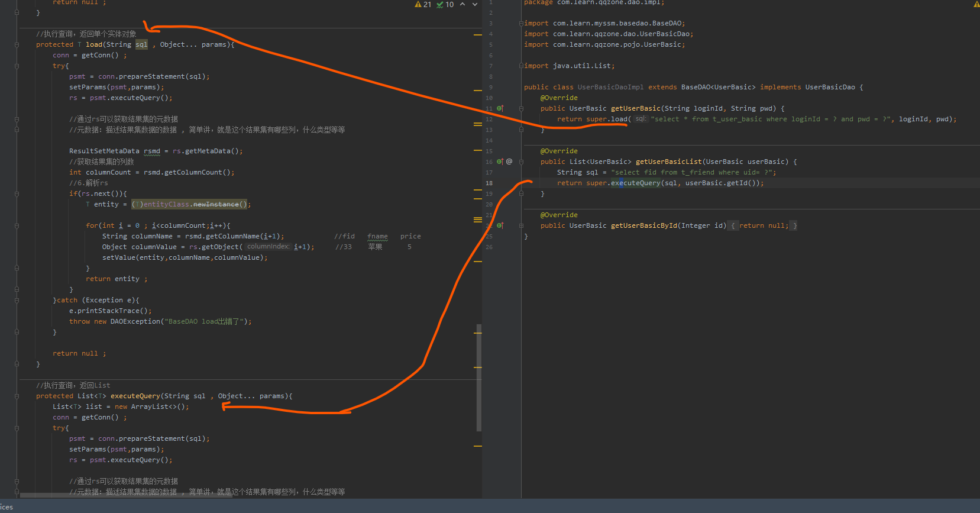Click the 'return entity' statement
This screenshot has width=980, height=513.
(x=112, y=279)
